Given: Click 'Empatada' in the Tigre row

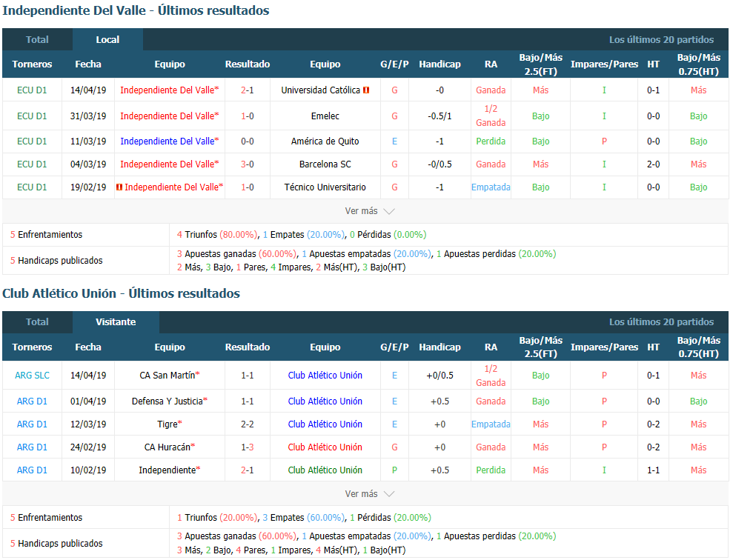Looking at the screenshot, I should (491, 424).
